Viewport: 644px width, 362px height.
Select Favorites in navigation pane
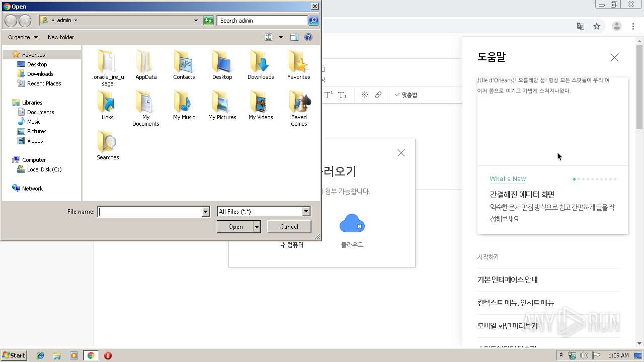click(x=33, y=55)
